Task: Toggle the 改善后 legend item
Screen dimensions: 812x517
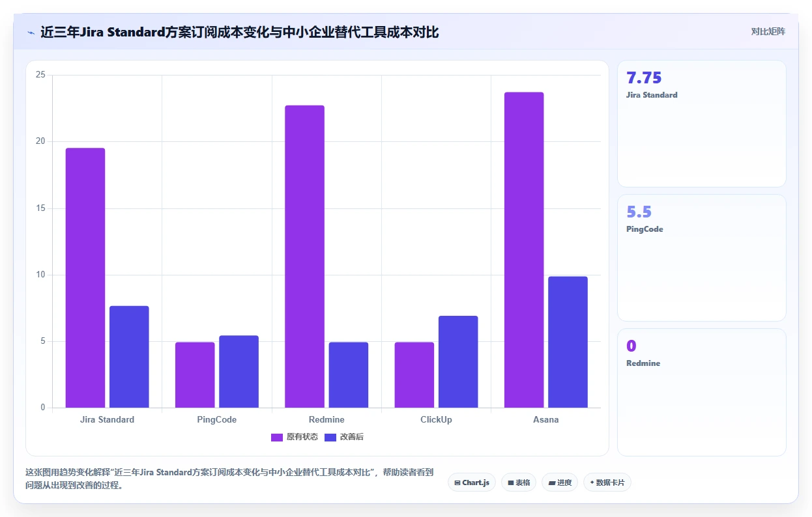Action: tap(344, 437)
